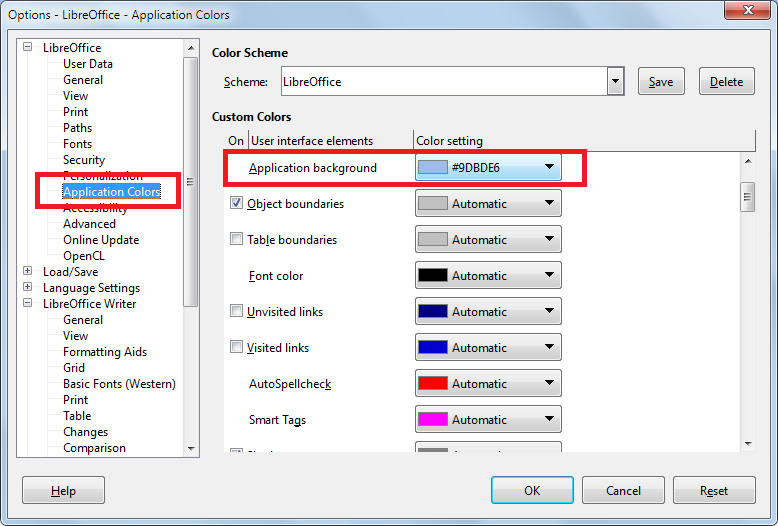The image size is (778, 526).
Task: Open the Advanced options page
Action: pos(89,224)
